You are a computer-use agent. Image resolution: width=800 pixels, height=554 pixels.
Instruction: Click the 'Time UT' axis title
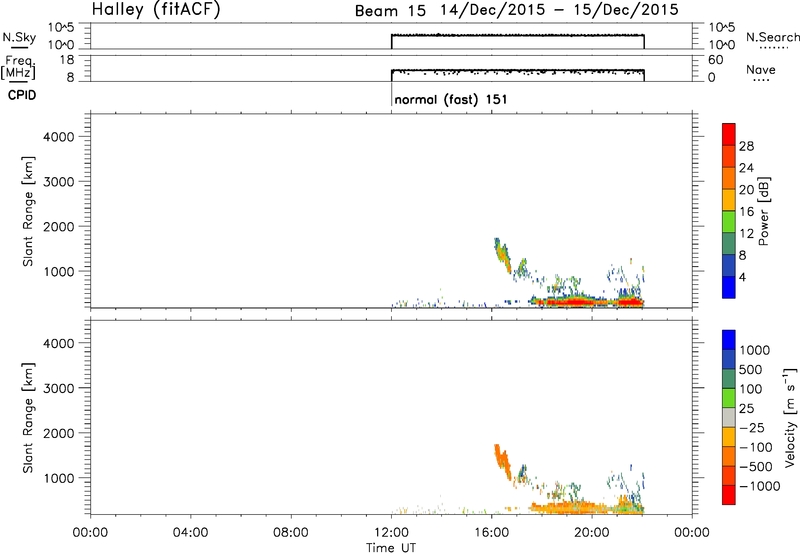(x=391, y=548)
